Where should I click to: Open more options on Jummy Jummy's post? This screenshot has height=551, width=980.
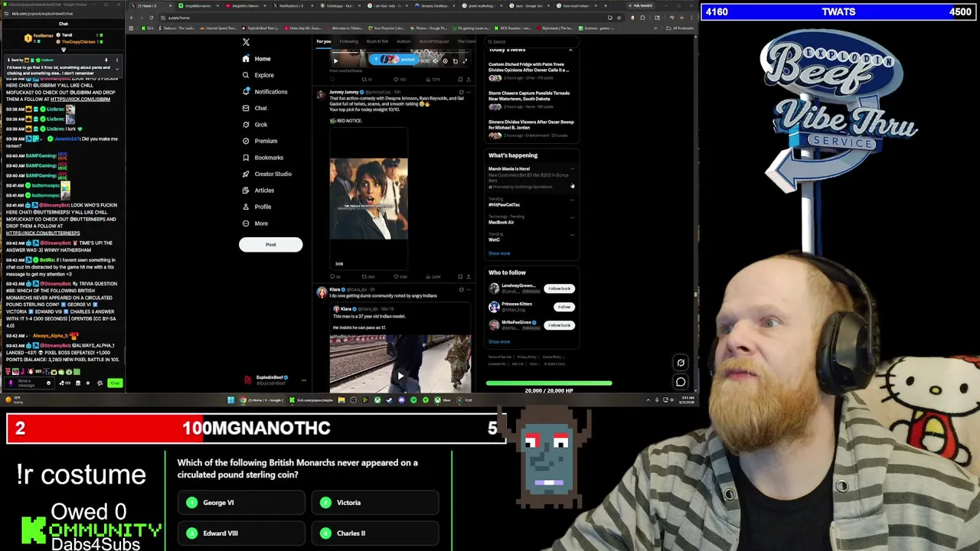point(469,92)
